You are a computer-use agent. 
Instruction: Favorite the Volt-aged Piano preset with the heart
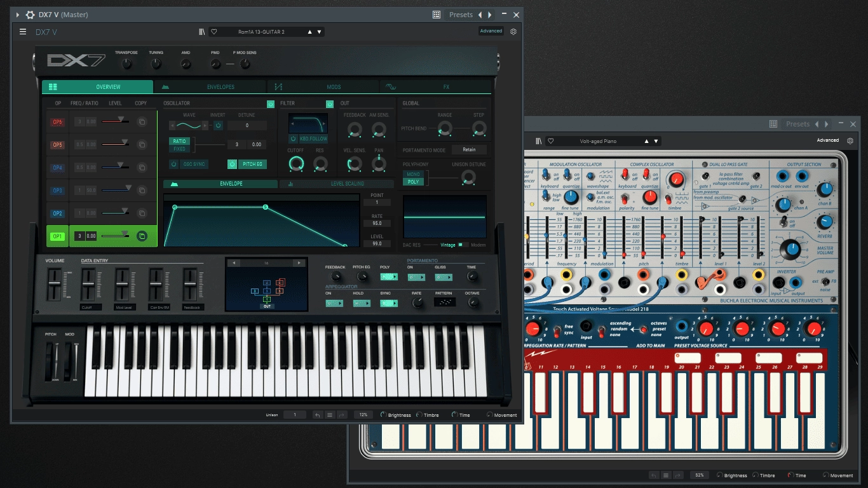[551, 141]
